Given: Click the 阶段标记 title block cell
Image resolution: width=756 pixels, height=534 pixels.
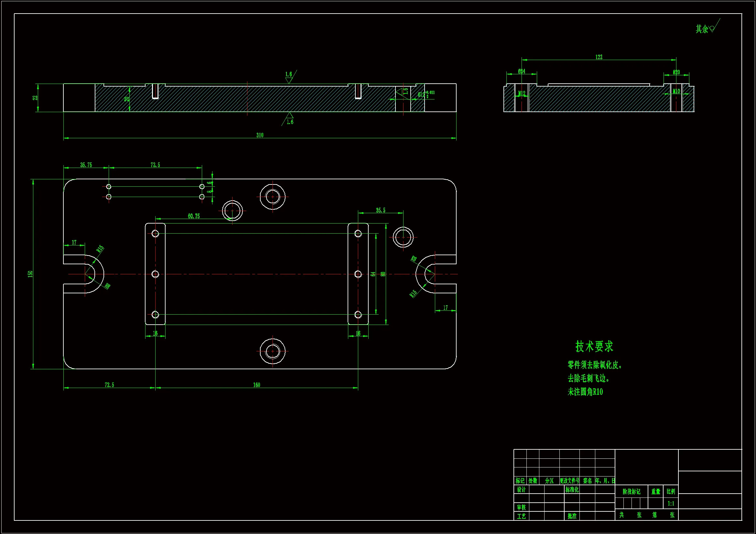Looking at the screenshot, I should coord(631,492).
